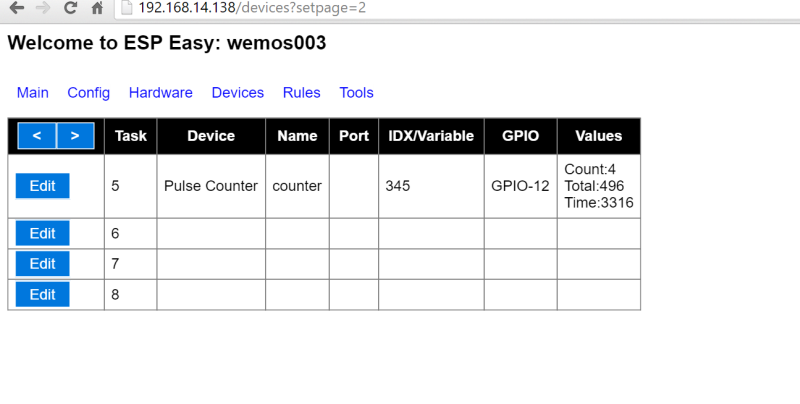The height and width of the screenshot is (404, 800).
Task: Click the Port column header
Action: point(354,136)
